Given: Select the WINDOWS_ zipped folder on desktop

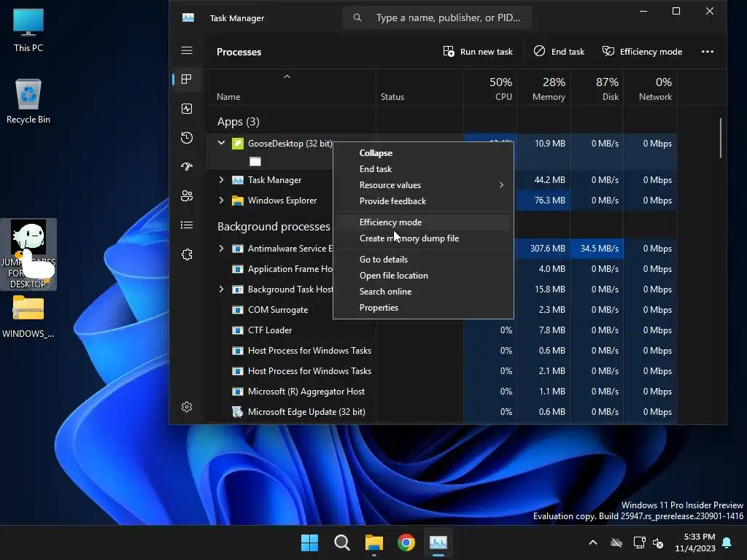Looking at the screenshot, I should tap(28, 316).
